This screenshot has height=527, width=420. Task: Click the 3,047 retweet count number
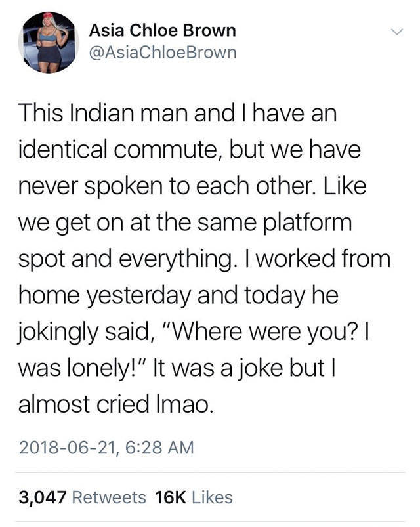click(x=43, y=497)
